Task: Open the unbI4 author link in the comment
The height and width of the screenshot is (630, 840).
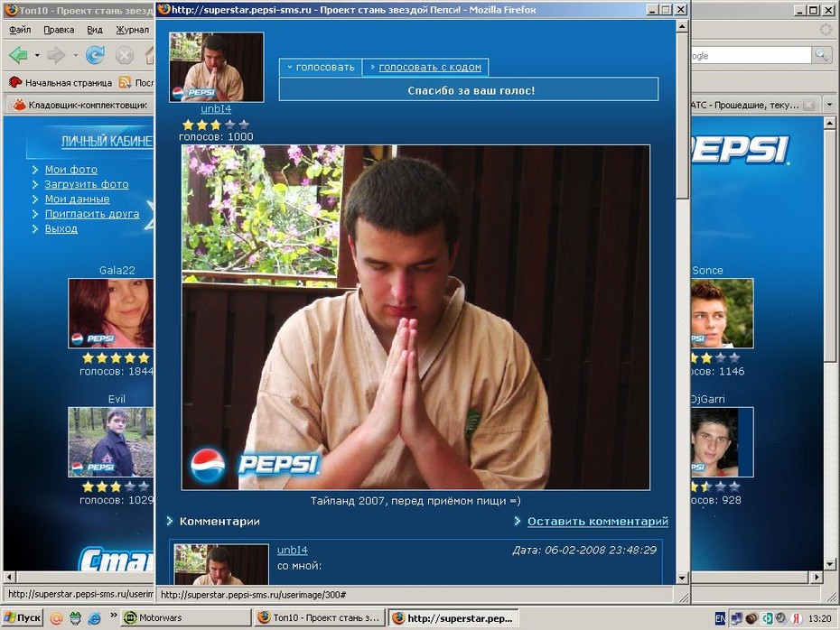Action: pyautogui.click(x=293, y=551)
